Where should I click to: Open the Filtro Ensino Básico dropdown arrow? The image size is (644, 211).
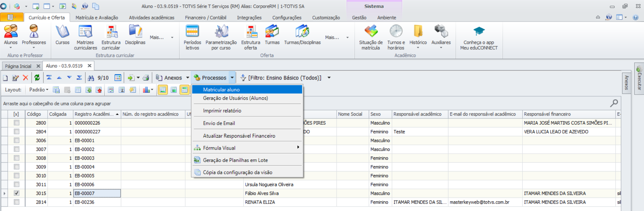[329, 78]
